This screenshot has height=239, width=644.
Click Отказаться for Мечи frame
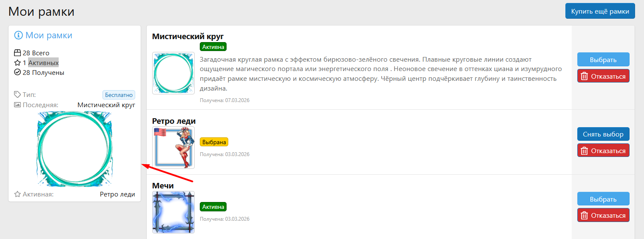click(603, 215)
